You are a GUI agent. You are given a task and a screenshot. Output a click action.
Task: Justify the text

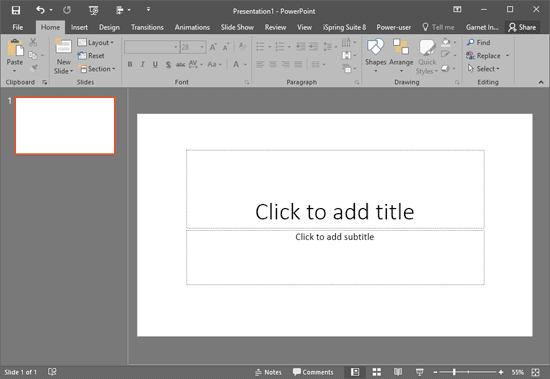pos(298,64)
